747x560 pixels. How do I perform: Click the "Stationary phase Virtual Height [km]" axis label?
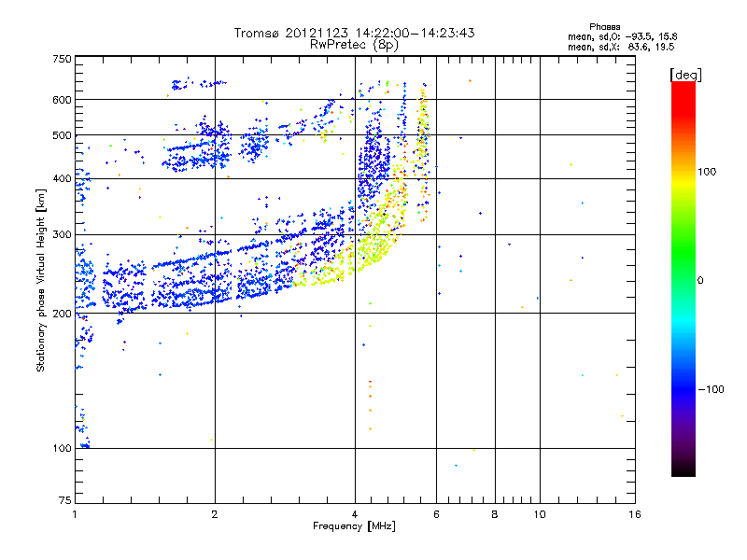tap(41, 280)
